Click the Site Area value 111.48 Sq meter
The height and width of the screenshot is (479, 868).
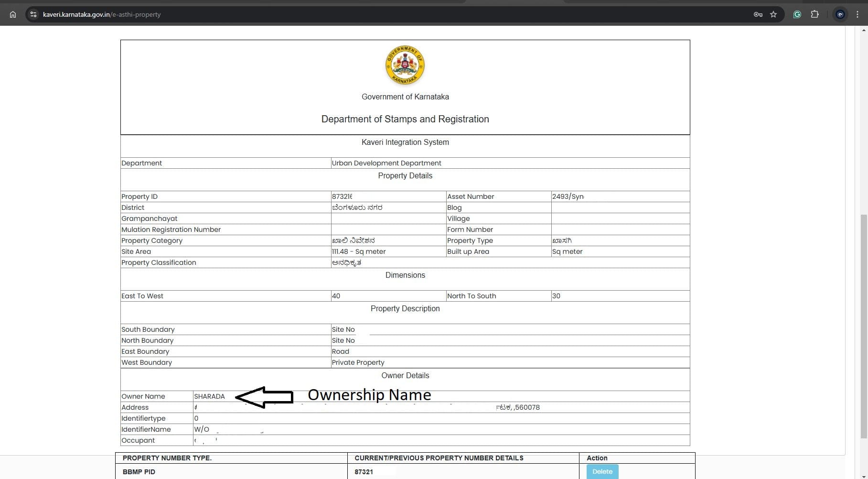click(x=359, y=251)
